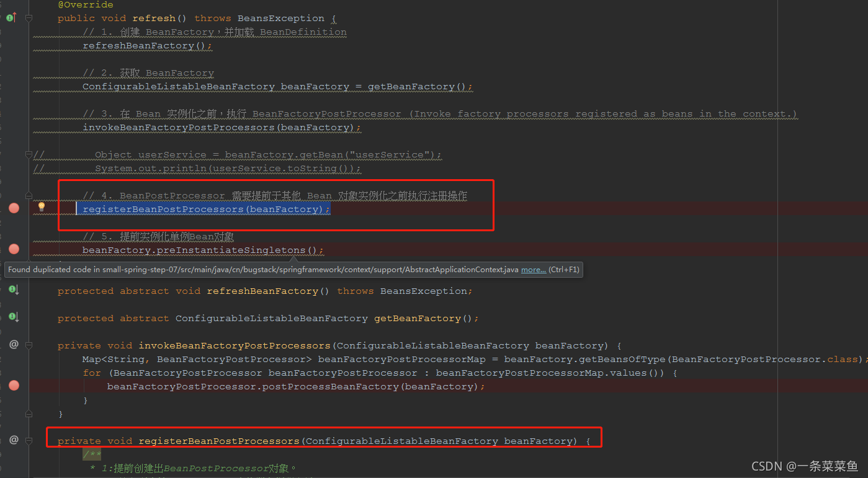The image size is (868, 478).
Task: Click the 'for (BeanFactoryPostProcessor beanFactoryPostProcessor' loop line
Action: pos(380,373)
